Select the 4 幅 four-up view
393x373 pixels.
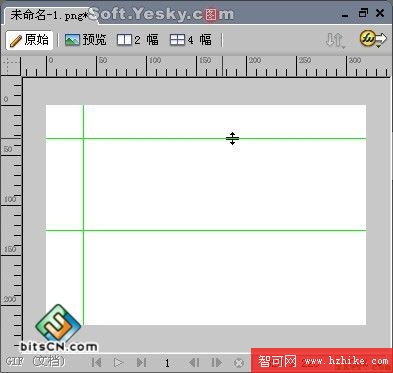191,40
